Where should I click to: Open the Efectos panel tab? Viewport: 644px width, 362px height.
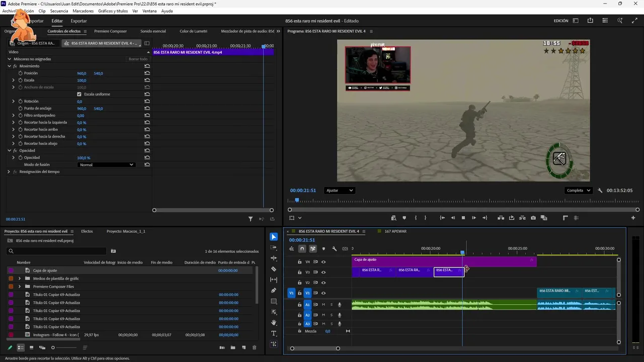pyautogui.click(x=87, y=231)
